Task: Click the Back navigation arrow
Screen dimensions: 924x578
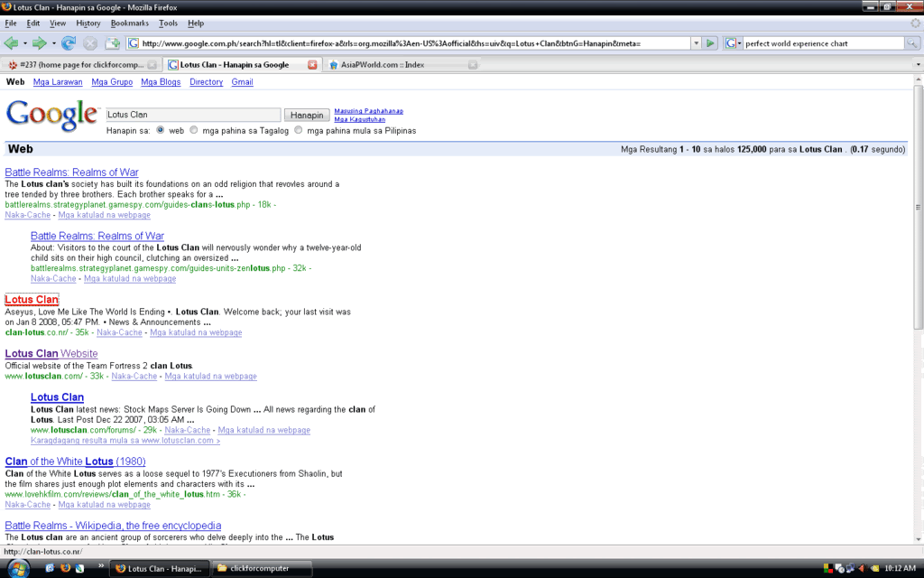Action: click(x=11, y=43)
